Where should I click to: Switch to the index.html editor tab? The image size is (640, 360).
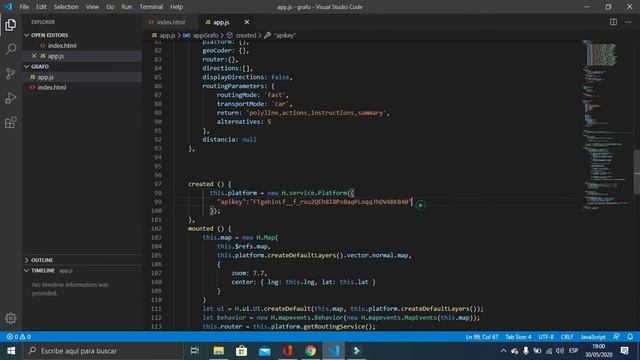(170, 22)
